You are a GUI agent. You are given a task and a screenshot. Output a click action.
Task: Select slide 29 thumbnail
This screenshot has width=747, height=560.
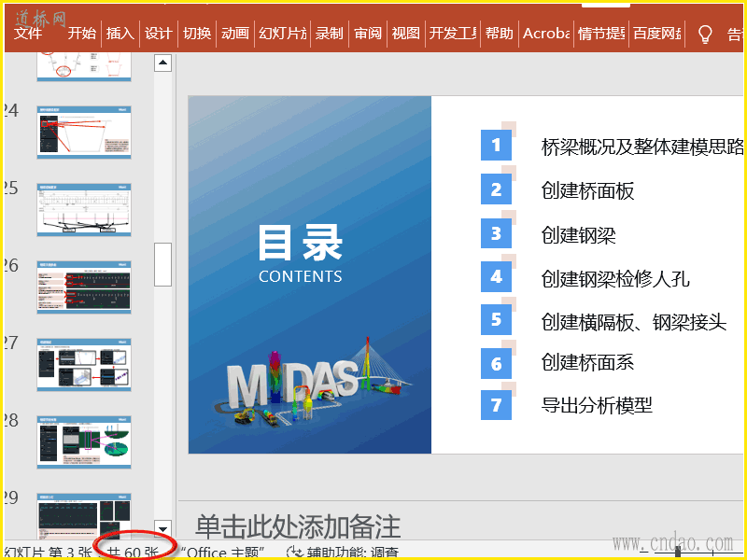click(x=84, y=516)
